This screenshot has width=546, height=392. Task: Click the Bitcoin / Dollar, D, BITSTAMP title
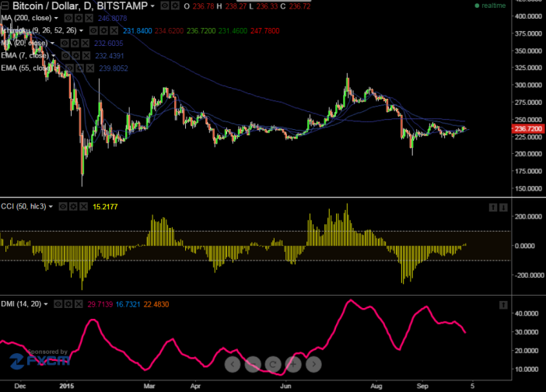point(80,6)
